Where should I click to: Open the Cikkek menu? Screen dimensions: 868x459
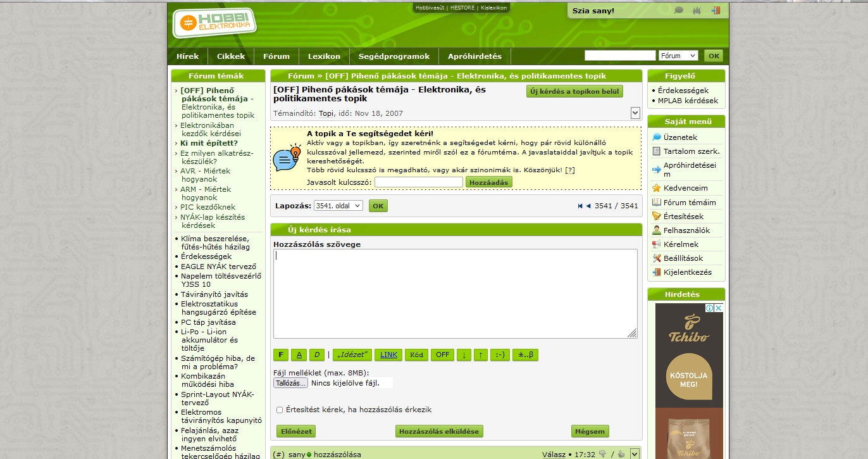(x=231, y=56)
